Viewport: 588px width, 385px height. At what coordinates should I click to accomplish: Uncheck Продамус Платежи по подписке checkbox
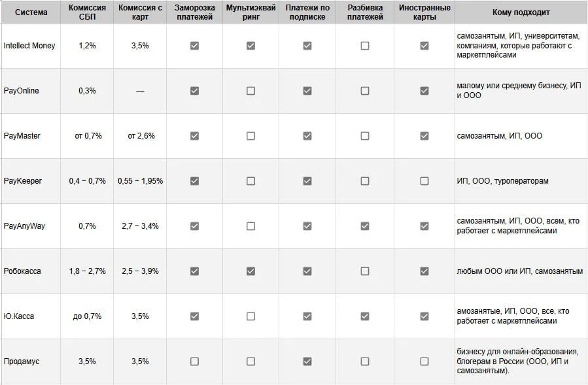(x=307, y=361)
